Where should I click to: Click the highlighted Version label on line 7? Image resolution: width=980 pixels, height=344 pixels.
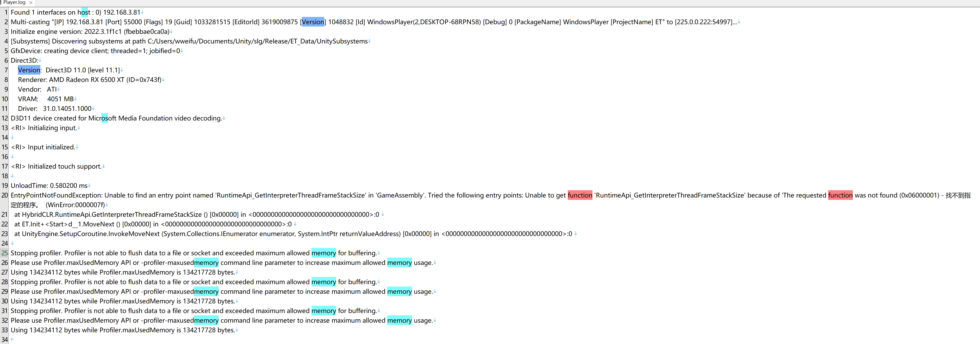click(29, 70)
